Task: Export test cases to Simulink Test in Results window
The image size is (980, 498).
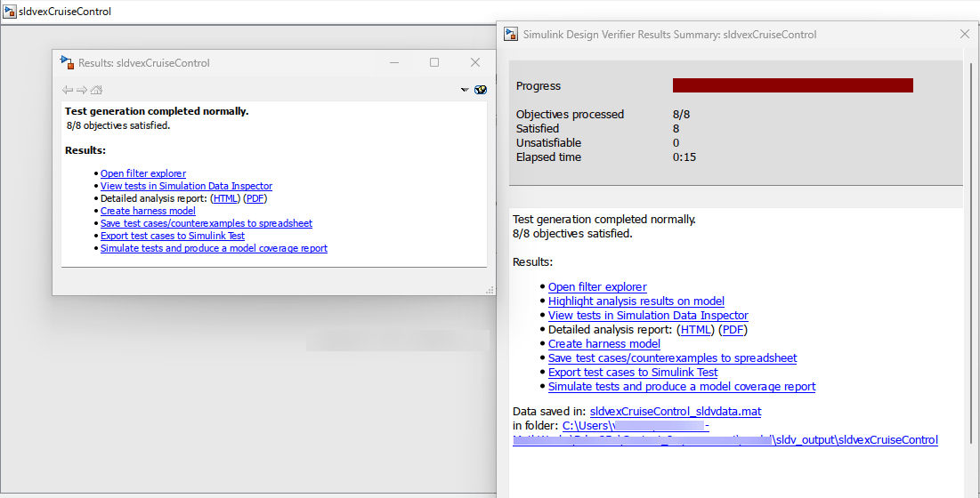Action: [x=172, y=236]
